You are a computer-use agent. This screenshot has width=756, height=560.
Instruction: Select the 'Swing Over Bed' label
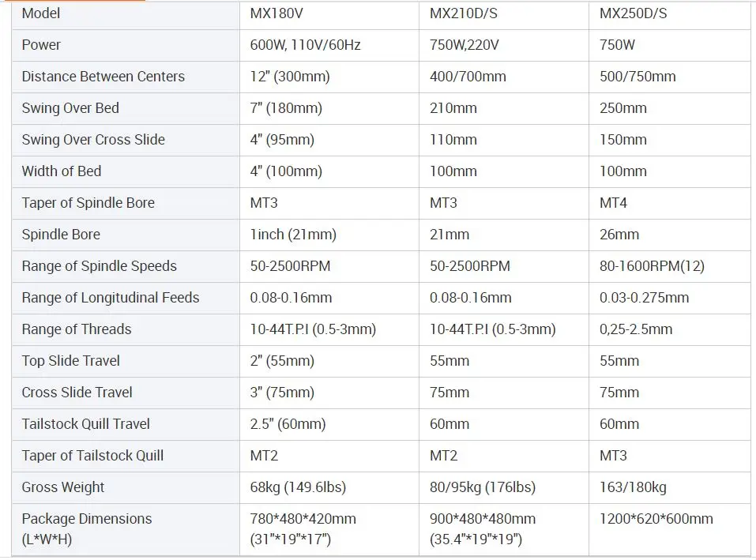pos(70,108)
